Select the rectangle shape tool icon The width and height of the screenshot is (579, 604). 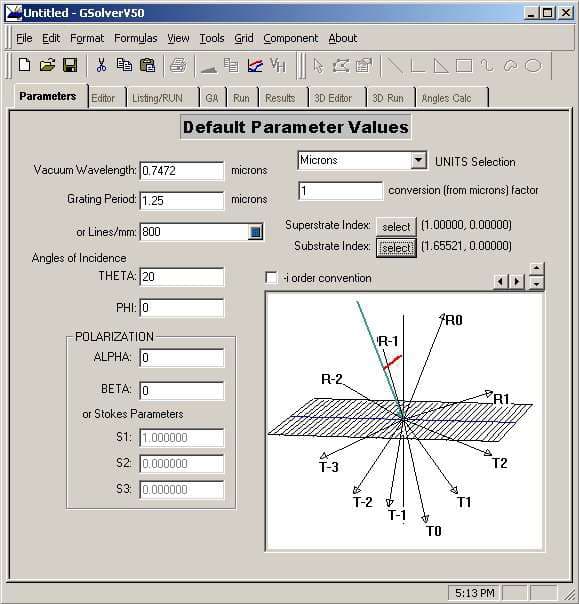coord(464,65)
